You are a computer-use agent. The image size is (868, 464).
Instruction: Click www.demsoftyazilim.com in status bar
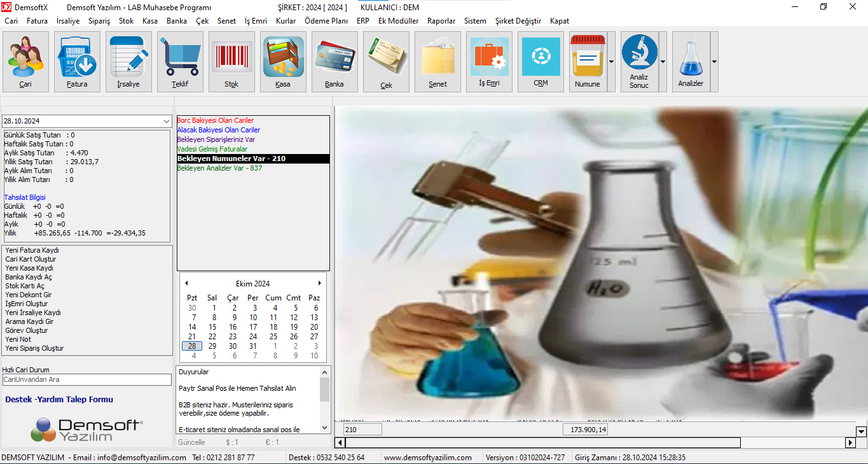[x=428, y=457]
